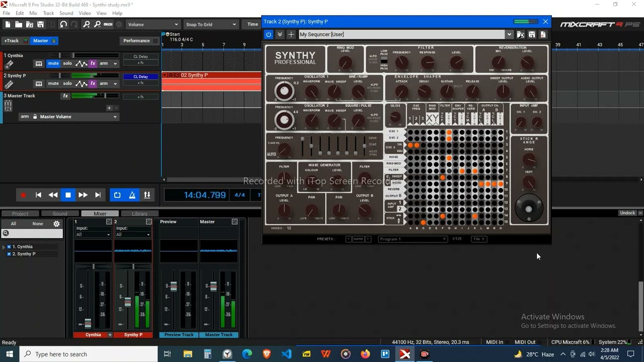This screenshot has height=362, width=644.
Task: Switch to the Library tab
Action: pos(140,214)
